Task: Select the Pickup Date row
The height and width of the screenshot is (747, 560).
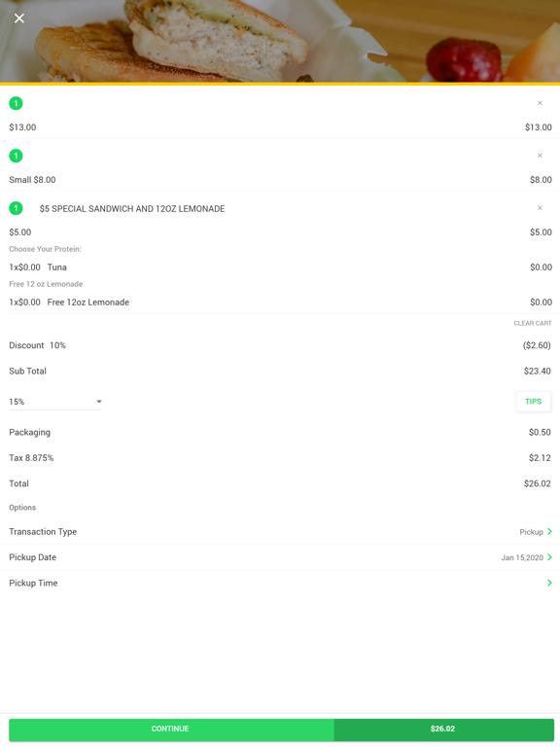Action: pos(280,557)
